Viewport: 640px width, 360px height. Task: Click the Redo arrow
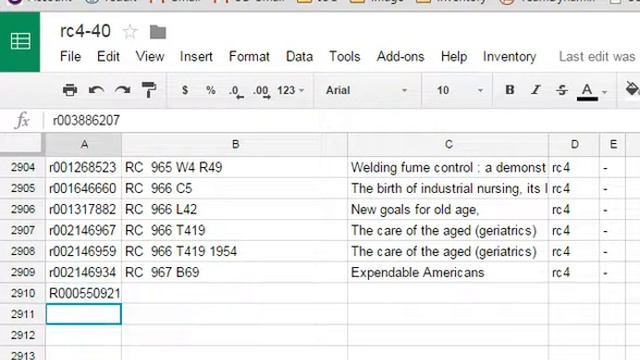pos(122,90)
